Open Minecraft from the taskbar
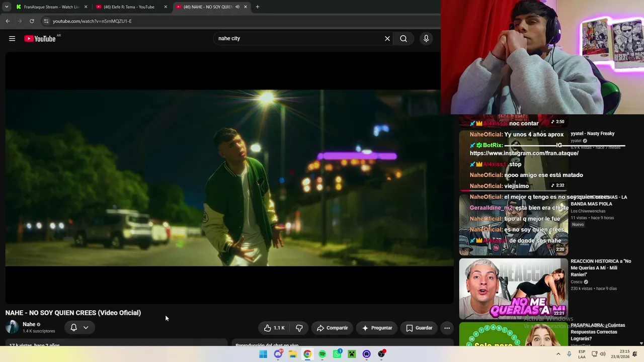This screenshot has width=644, height=362. pyautogui.click(x=352, y=354)
